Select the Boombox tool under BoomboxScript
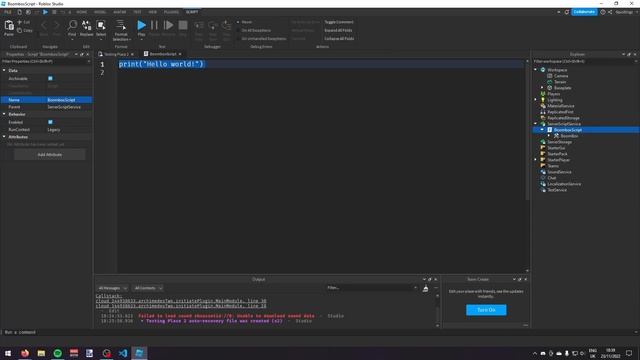 pos(569,136)
